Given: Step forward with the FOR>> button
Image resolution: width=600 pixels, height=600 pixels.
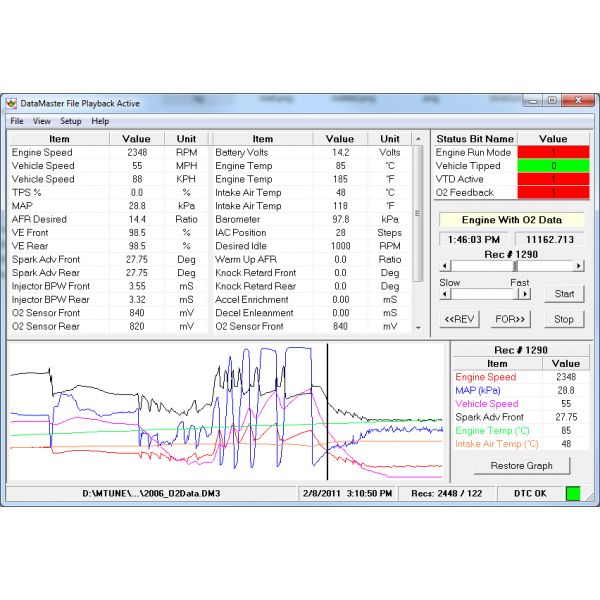Looking at the screenshot, I should pyautogui.click(x=510, y=319).
